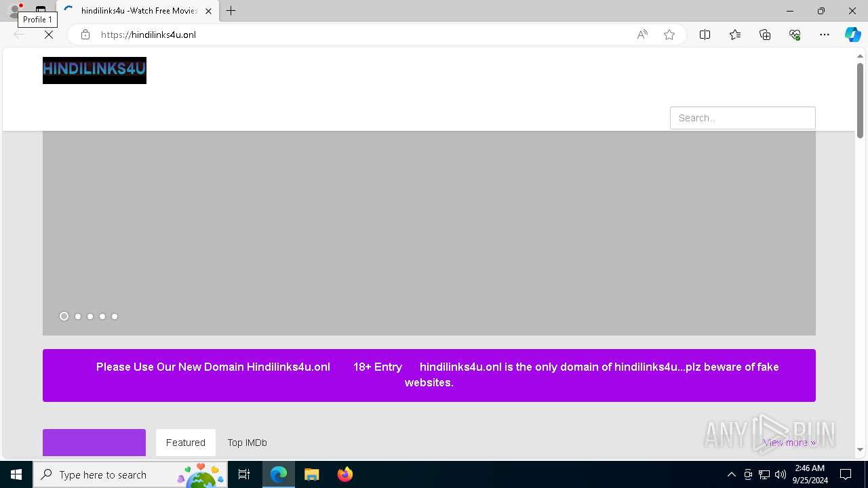Launch Firefox from the taskbar
868x488 pixels.
tap(344, 474)
